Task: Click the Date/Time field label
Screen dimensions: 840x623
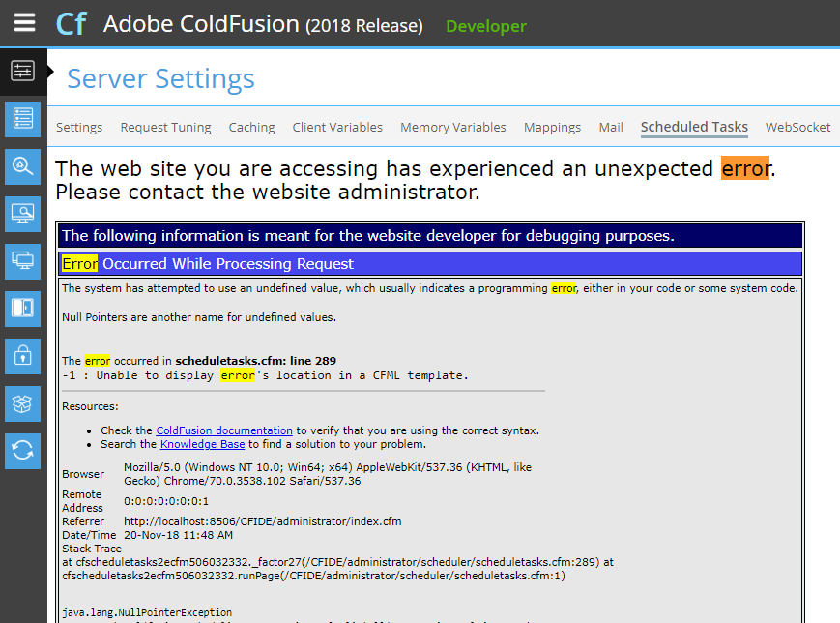Action: click(89, 535)
